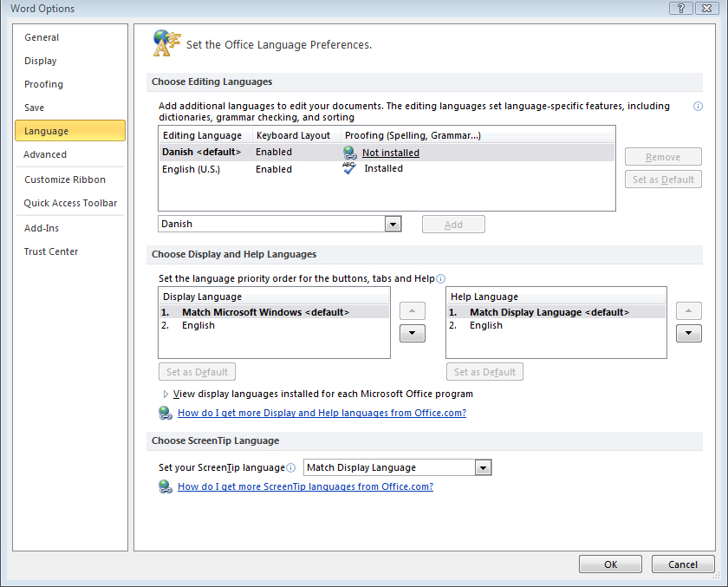Click the globe icon next to Not installed
This screenshot has width=728, height=587.
349,153
